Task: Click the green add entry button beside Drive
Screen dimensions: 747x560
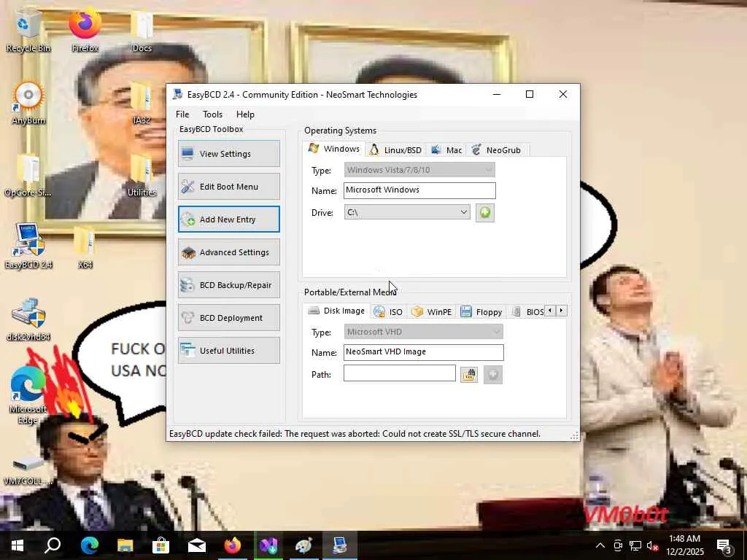Action: (485, 212)
